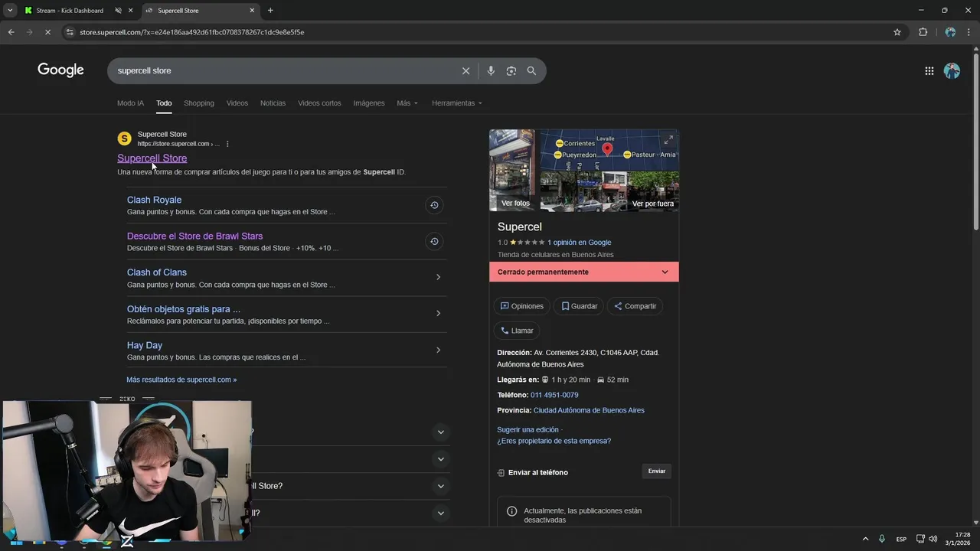Select the Shopping search tab
The image size is (980, 551).
click(199, 103)
